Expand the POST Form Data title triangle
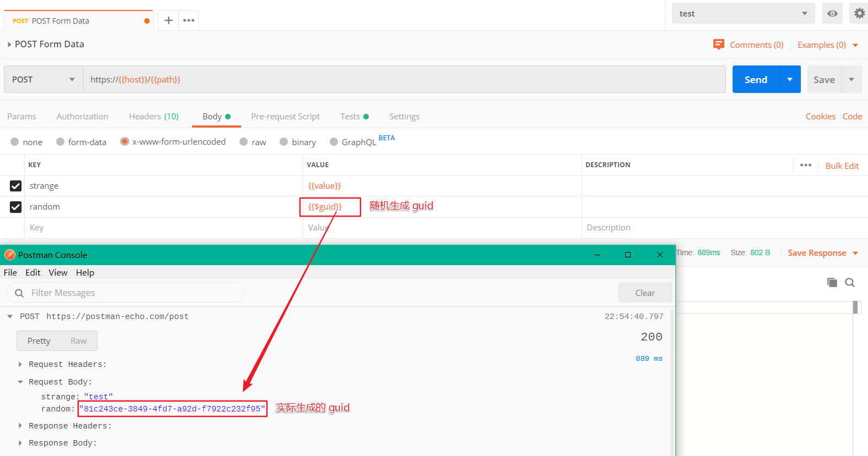 click(9, 45)
